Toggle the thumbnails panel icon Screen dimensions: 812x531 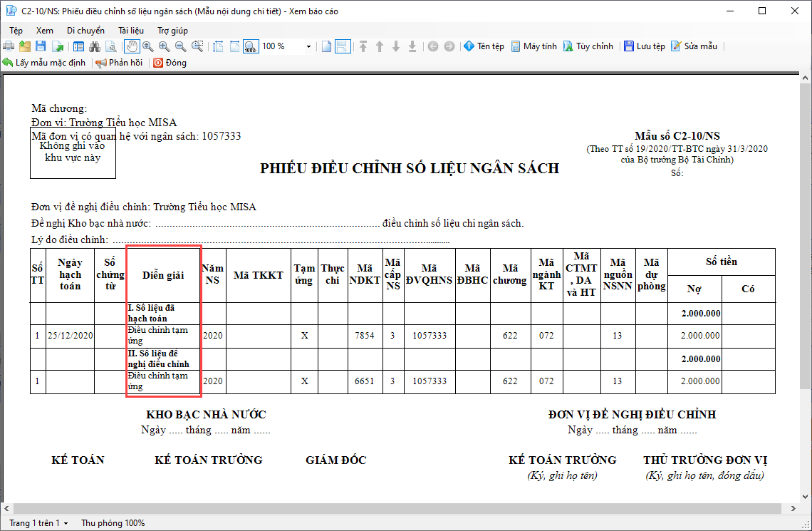[x=78, y=46]
